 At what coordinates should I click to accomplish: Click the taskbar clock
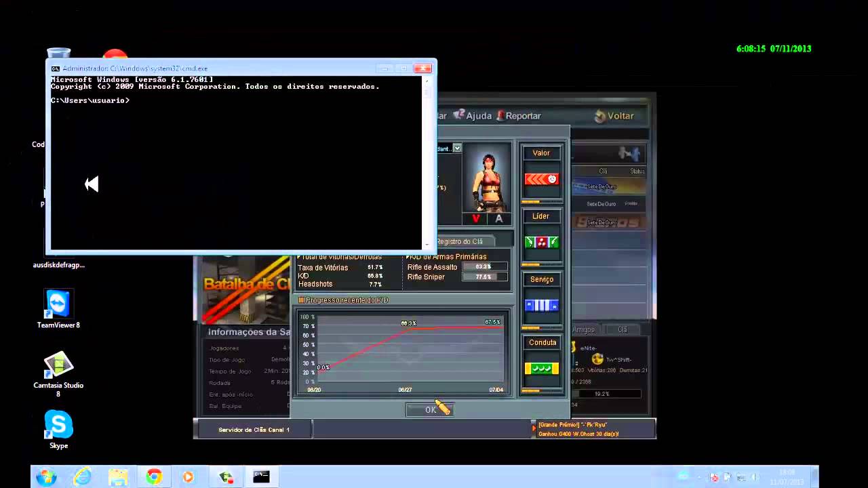[787, 477]
